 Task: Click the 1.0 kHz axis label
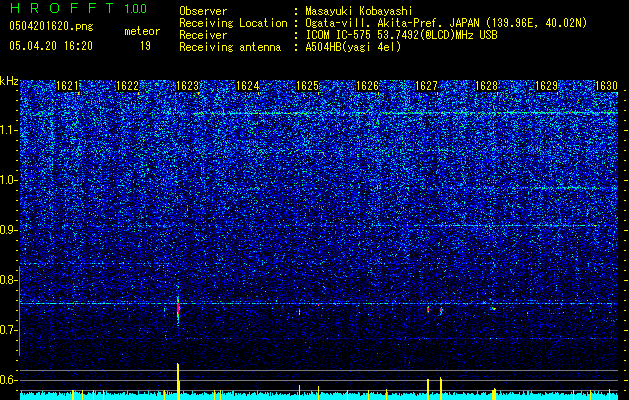[8, 180]
